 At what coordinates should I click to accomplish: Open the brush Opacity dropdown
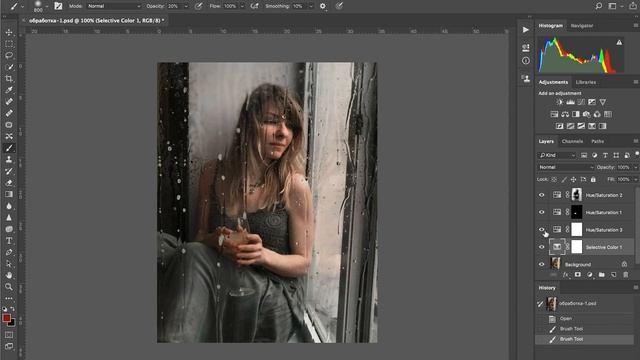(x=186, y=6)
